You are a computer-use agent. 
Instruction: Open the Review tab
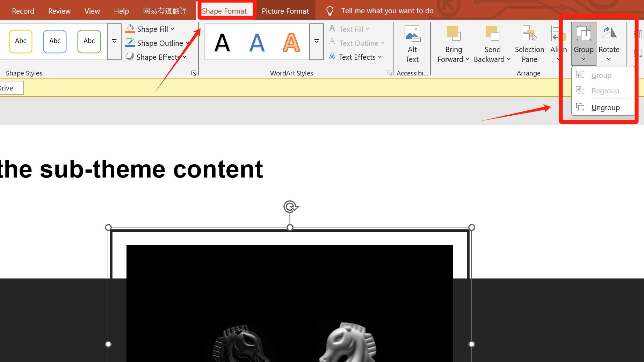(59, 10)
